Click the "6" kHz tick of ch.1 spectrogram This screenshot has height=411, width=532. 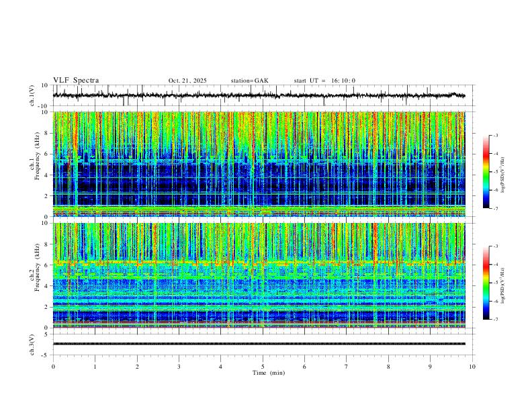47,154
